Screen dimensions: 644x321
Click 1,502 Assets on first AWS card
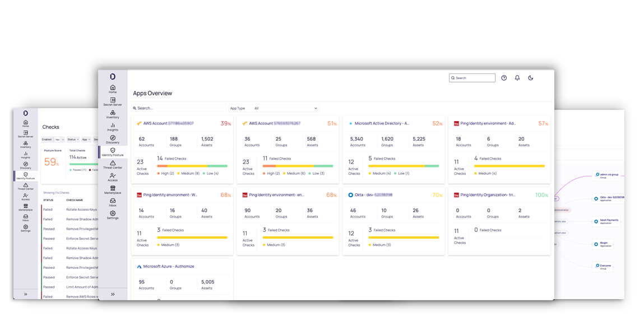tap(207, 142)
